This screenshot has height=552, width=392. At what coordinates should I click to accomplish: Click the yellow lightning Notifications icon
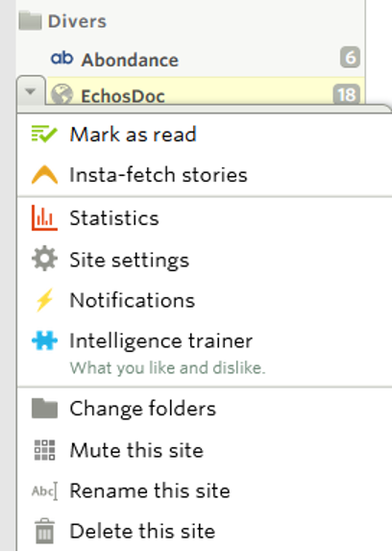pyautogui.click(x=44, y=300)
